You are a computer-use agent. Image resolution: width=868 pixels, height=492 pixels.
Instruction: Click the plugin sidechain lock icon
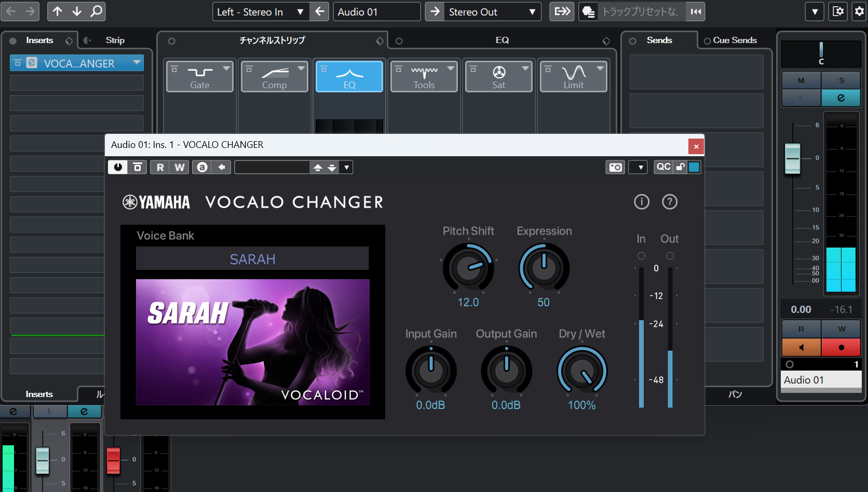[680, 167]
